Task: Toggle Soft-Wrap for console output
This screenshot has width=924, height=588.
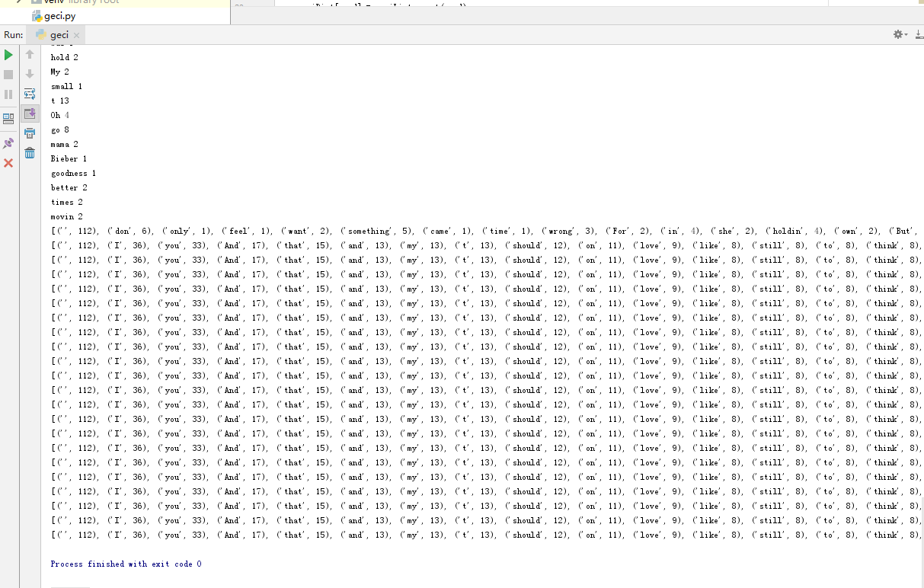Action: coord(30,94)
